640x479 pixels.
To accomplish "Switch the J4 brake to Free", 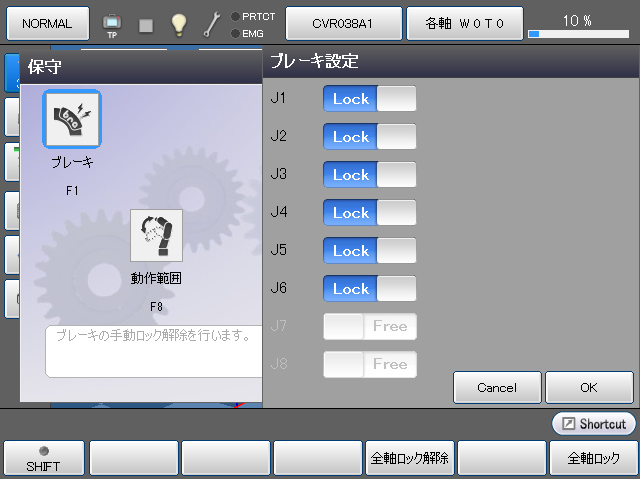I will (396, 213).
